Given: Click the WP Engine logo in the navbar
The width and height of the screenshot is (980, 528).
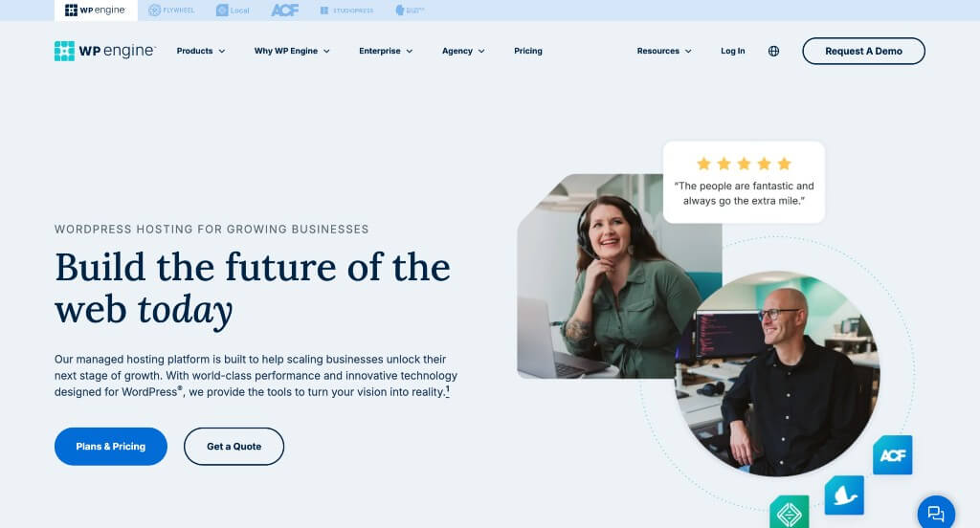Looking at the screenshot, I should 105,51.
